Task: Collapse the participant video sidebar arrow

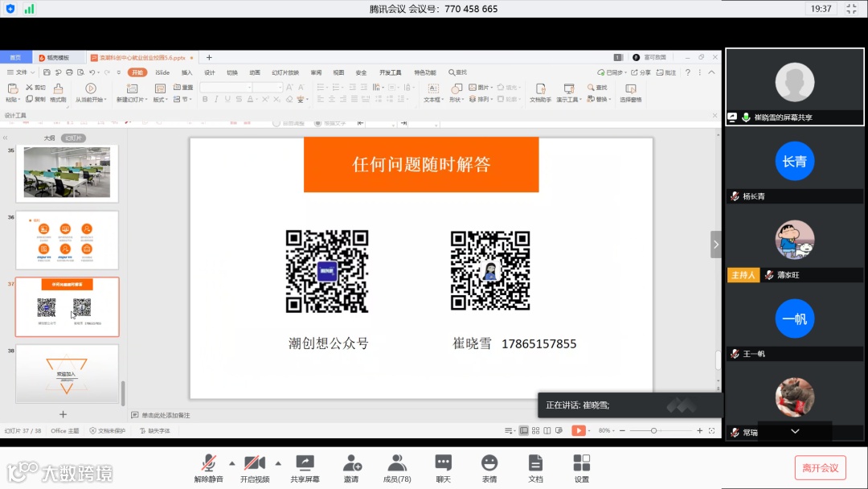Action: click(716, 244)
